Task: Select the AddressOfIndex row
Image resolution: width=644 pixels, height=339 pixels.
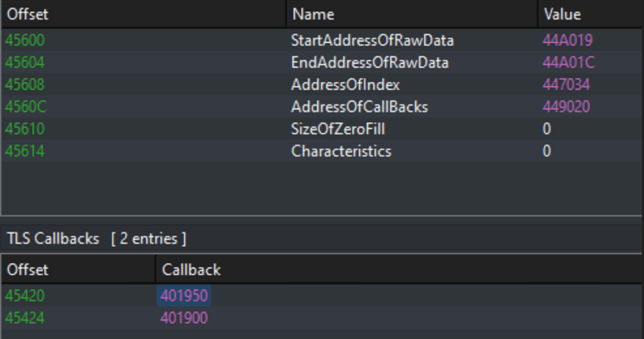Action: (321, 84)
